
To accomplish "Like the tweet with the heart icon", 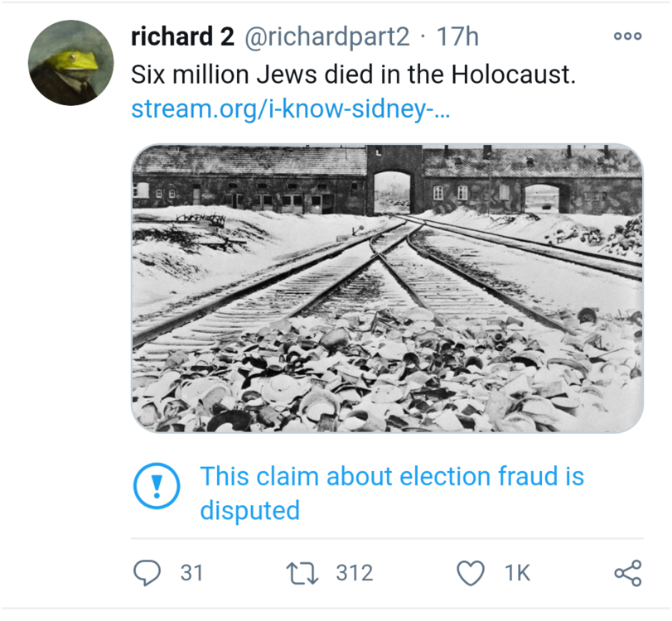I will click(x=471, y=572).
